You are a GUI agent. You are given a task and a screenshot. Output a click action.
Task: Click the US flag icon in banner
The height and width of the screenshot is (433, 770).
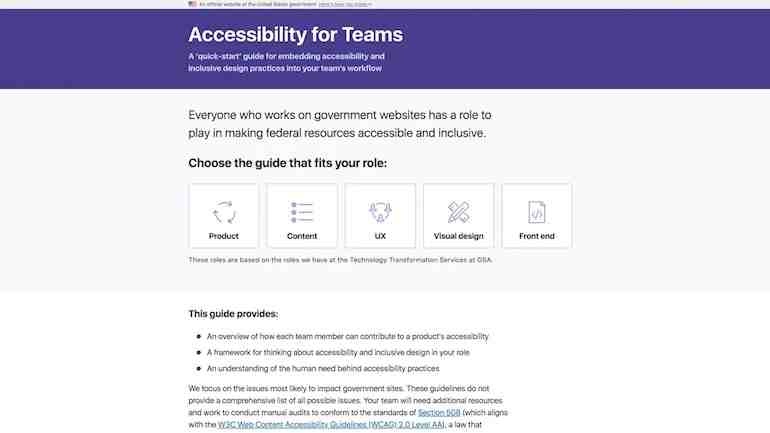tap(192, 4)
